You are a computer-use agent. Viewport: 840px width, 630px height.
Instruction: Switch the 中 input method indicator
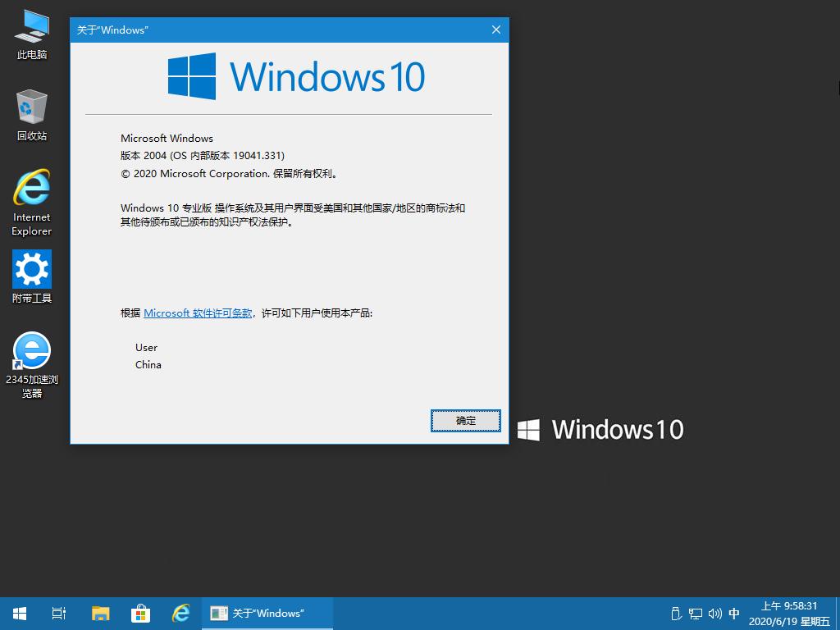734,614
